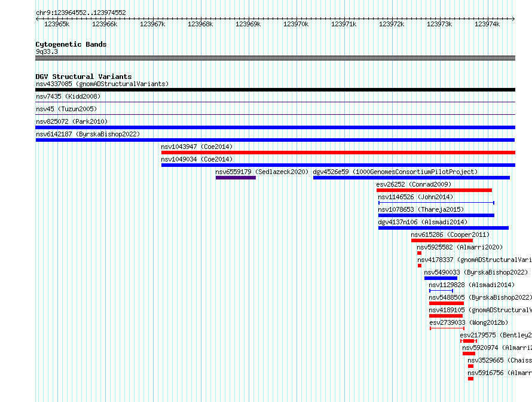Click the red esv2179575 variant glyph
This screenshot has height=402, width=532.
pos(469,341)
